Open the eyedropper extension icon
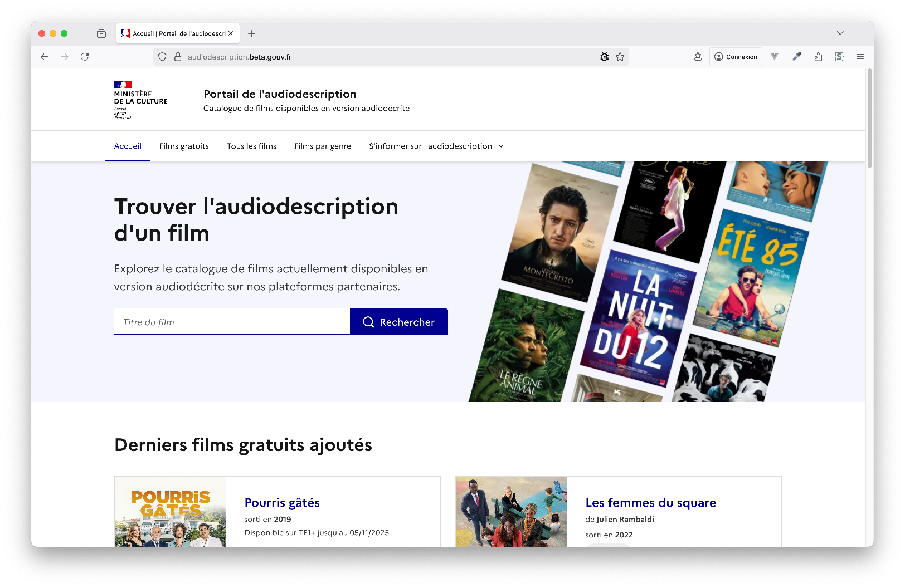This screenshot has height=588, width=905. [x=797, y=57]
